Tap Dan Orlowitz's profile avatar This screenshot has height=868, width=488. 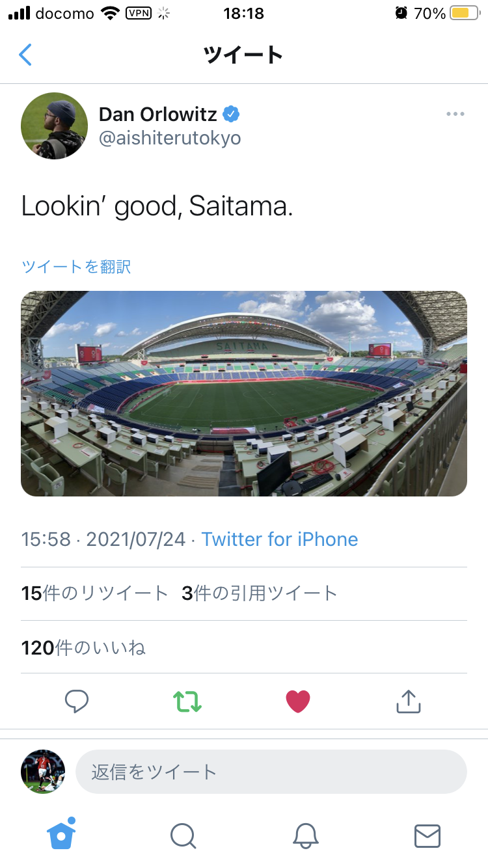54,126
